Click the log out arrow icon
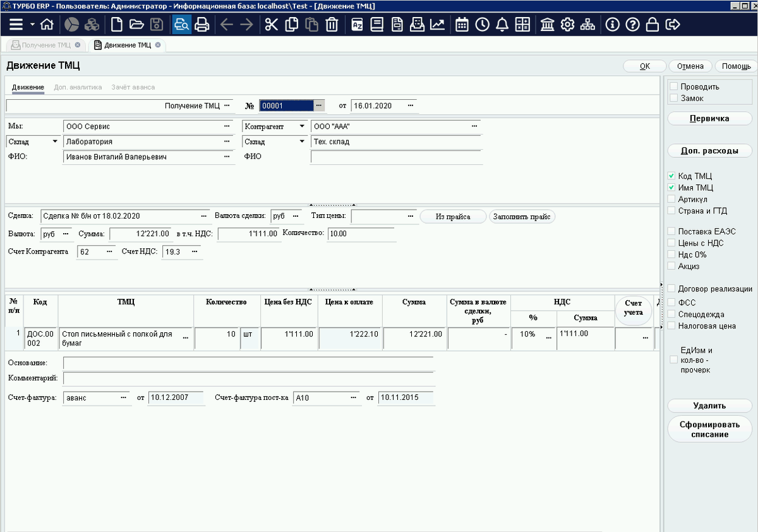This screenshot has width=758, height=532. (673, 25)
